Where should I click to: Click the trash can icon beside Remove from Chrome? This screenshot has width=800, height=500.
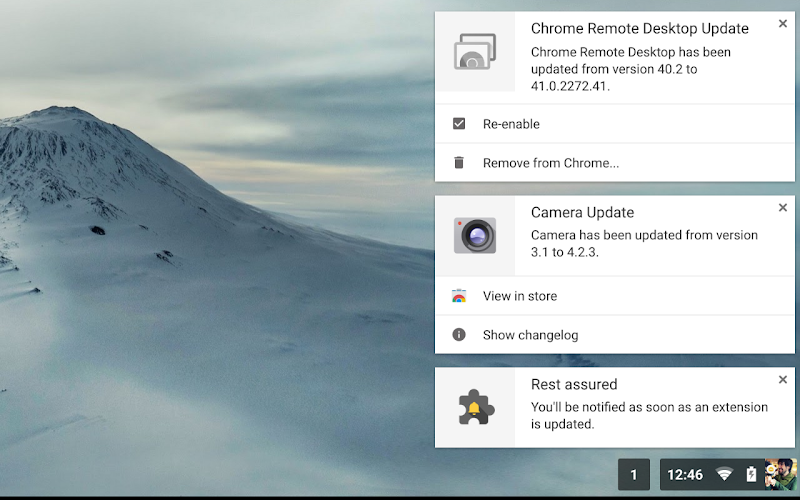click(459, 162)
